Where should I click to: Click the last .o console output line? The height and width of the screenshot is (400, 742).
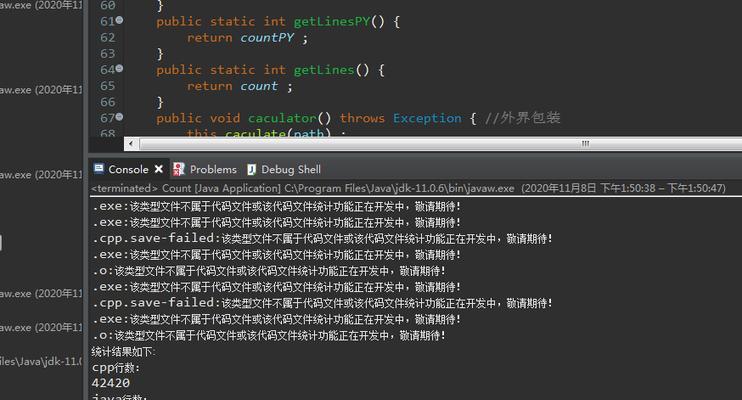(x=269, y=335)
